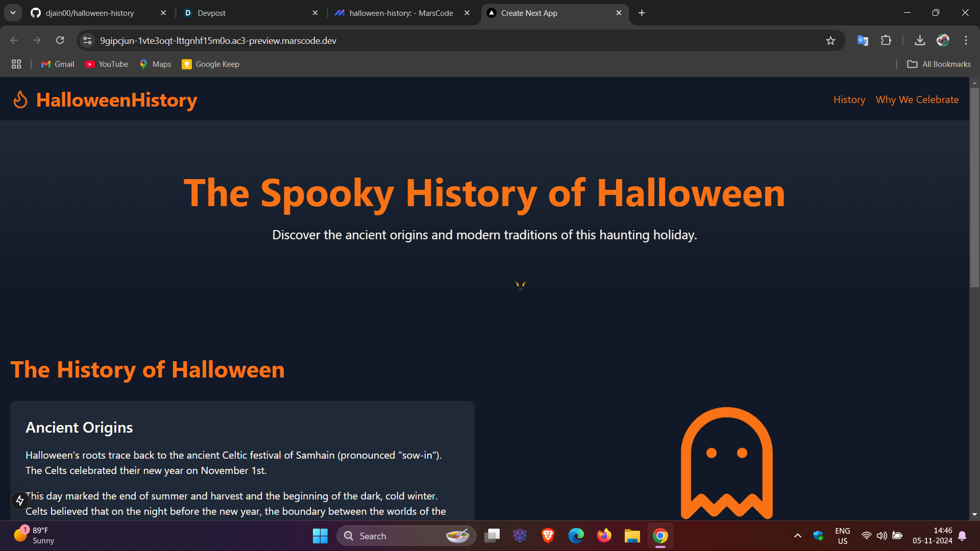The width and height of the screenshot is (980, 551).
Task: Reload the current page
Action: (60, 41)
